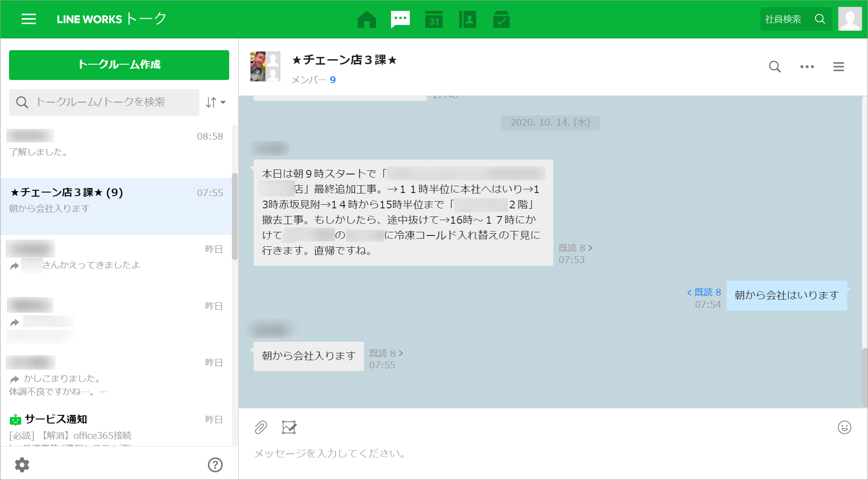Open the three-dot more options menu
Screen dimensions: 868x480
point(807,67)
